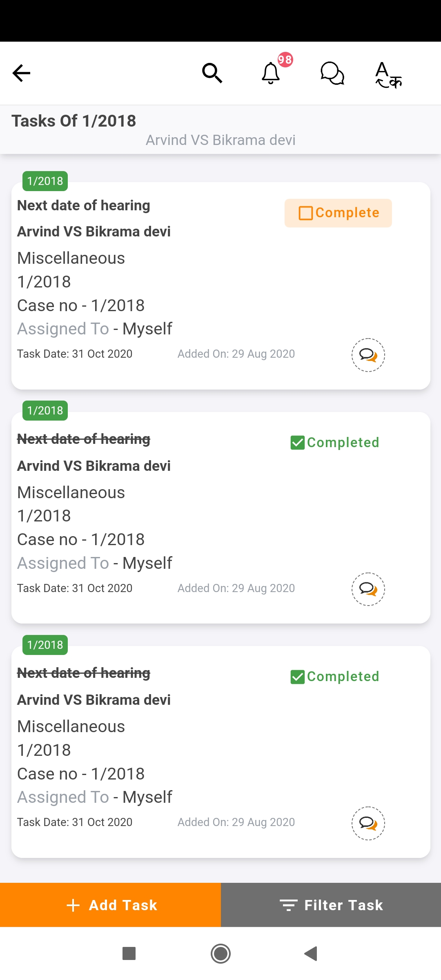The width and height of the screenshot is (441, 980).
Task: Tap green 1/2018 tag on third card
Action: (45, 645)
